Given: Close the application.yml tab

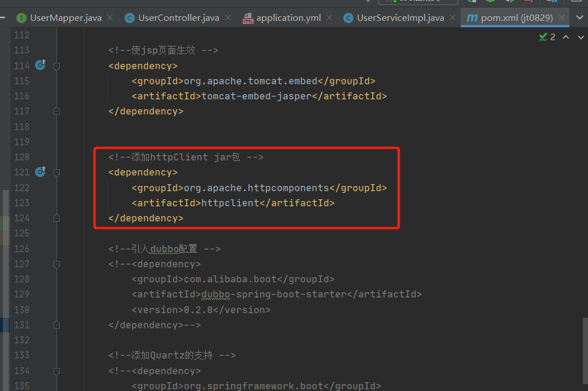Looking at the screenshot, I should pos(329,17).
